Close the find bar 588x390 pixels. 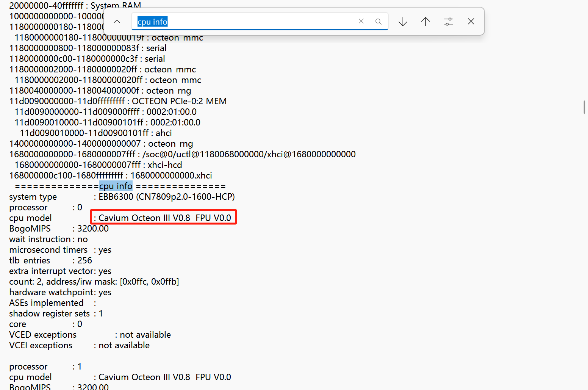point(471,22)
